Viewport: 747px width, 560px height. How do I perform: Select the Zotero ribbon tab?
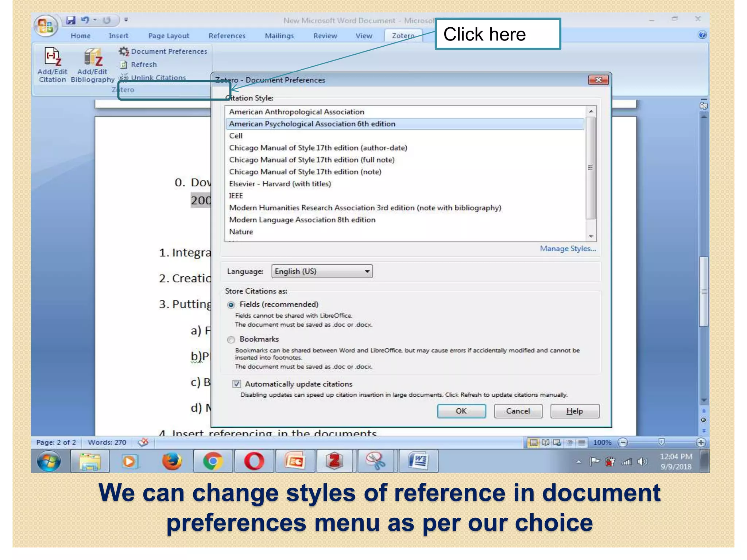tap(403, 36)
